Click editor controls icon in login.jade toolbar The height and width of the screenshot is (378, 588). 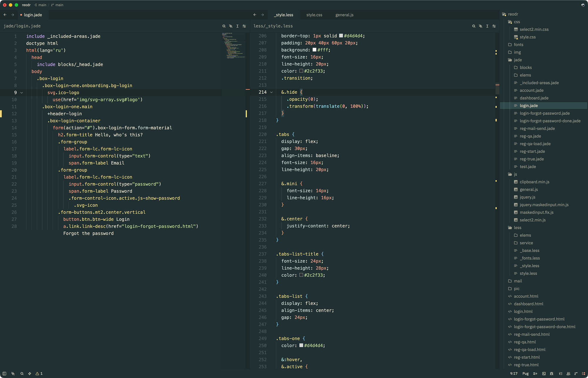[x=244, y=26]
